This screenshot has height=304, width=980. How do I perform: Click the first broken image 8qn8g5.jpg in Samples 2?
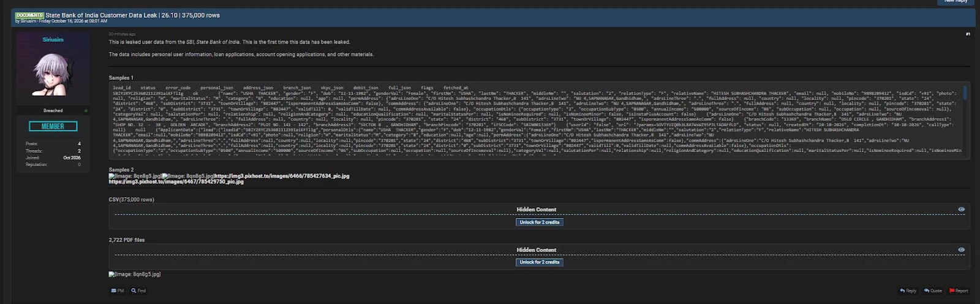(x=135, y=176)
